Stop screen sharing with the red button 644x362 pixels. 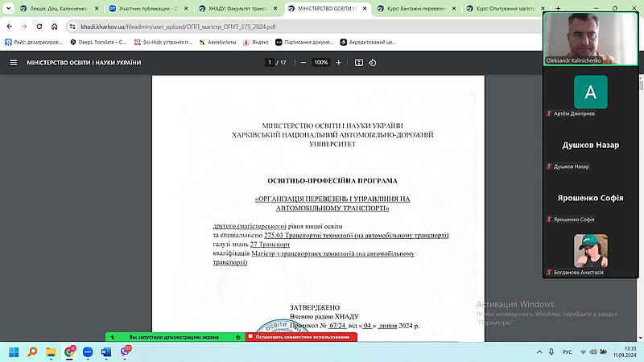[301, 337]
